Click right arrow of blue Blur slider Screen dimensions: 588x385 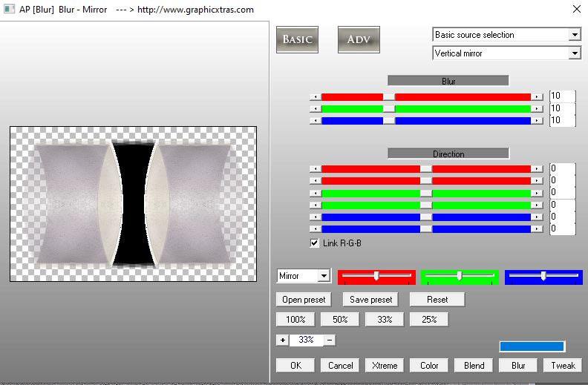coord(537,121)
